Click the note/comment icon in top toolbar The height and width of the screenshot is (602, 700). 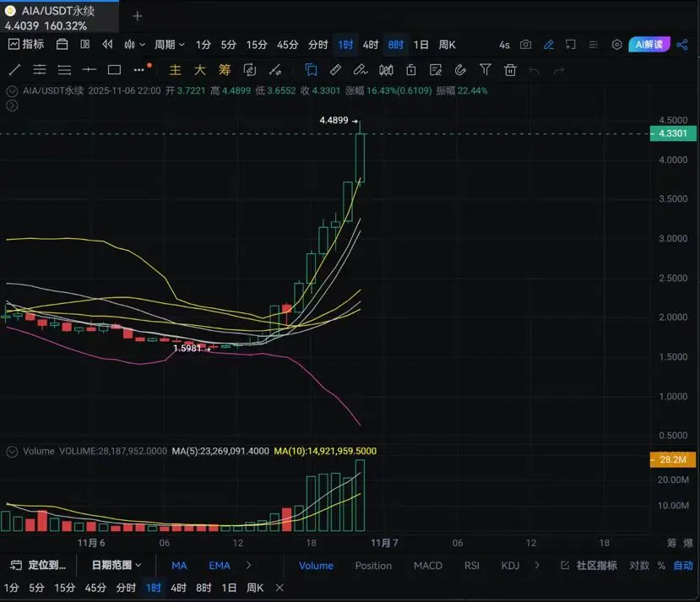point(571,44)
